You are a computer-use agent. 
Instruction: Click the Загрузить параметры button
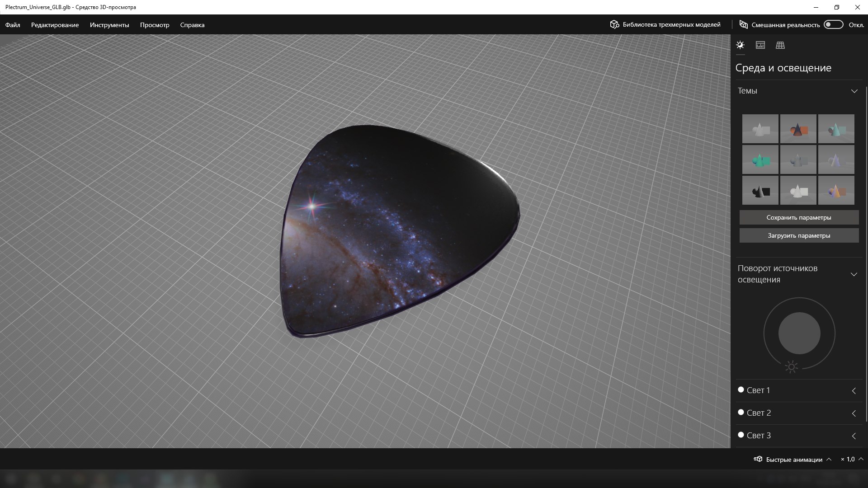[799, 235]
